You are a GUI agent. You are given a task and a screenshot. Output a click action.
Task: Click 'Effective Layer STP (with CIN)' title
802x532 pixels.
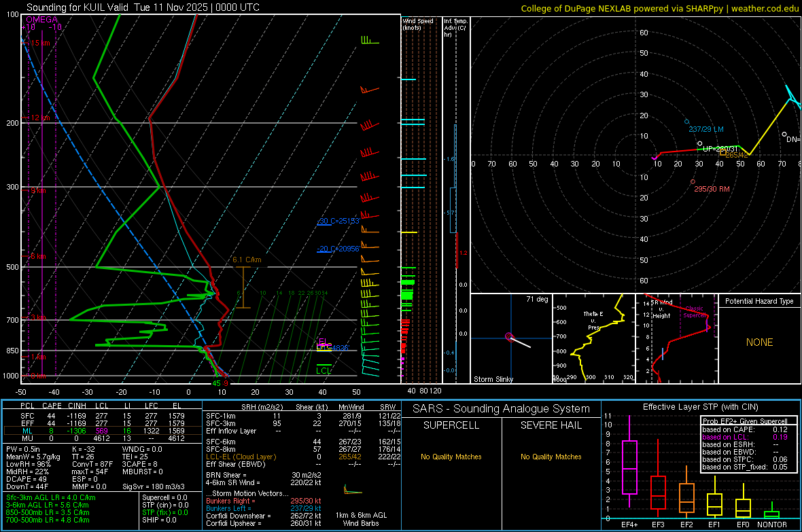[700, 407]
